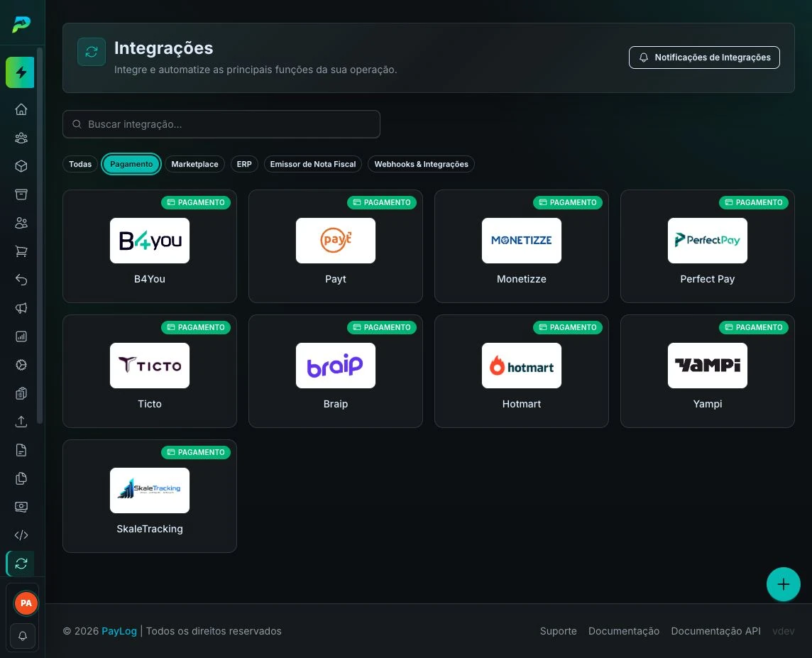The width and height of the screenshot is (812, 658).
Task: Open the clipboard list icon in the sidebar
Action: pos(21,393)
